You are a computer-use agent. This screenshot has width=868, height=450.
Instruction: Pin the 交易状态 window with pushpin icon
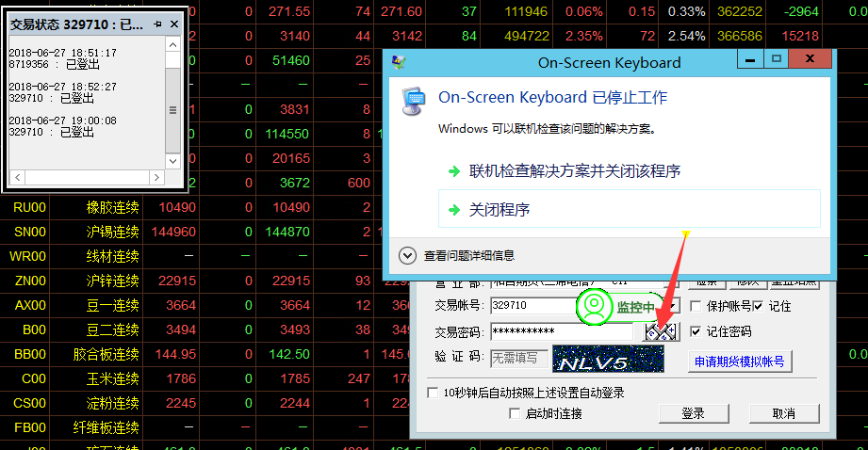[x=157, y=24]
